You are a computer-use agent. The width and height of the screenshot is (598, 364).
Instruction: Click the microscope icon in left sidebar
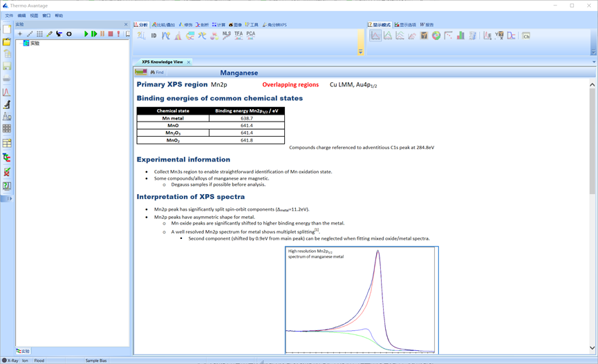7,104
